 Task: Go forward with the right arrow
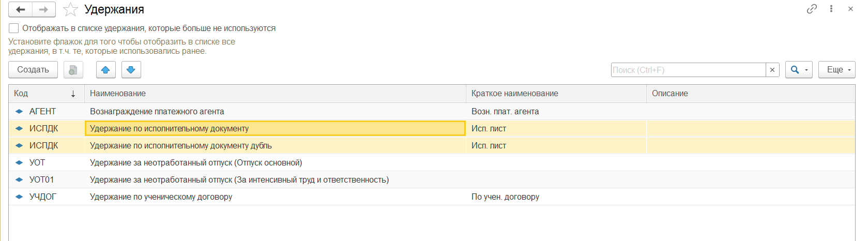pos(44,9)
